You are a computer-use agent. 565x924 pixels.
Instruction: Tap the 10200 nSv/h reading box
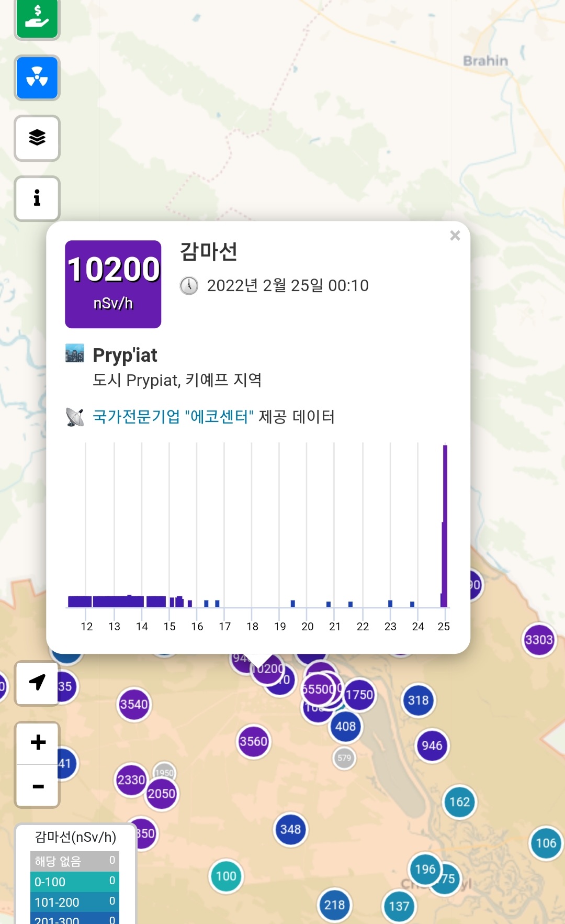click(x=113, y=284)
